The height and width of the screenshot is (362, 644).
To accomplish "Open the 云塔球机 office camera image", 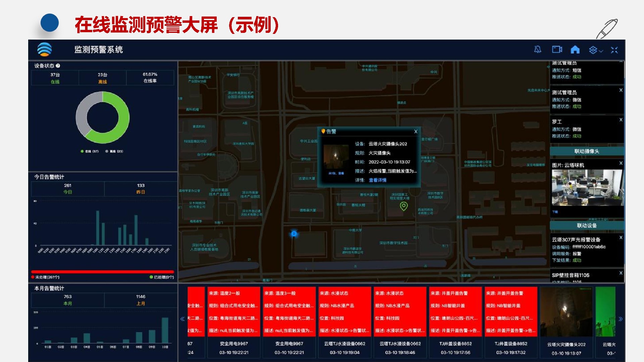I will point(587,188).
